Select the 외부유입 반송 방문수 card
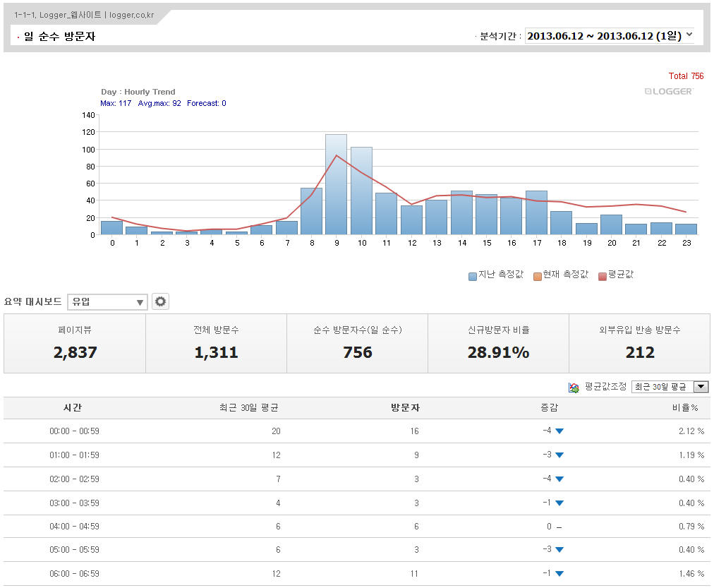 [x=639, y=344]
